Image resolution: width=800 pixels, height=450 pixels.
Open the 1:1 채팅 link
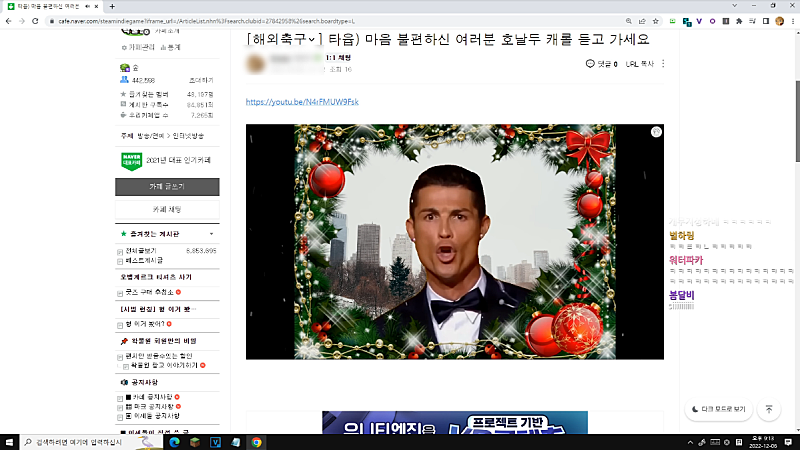pos(338,58)
